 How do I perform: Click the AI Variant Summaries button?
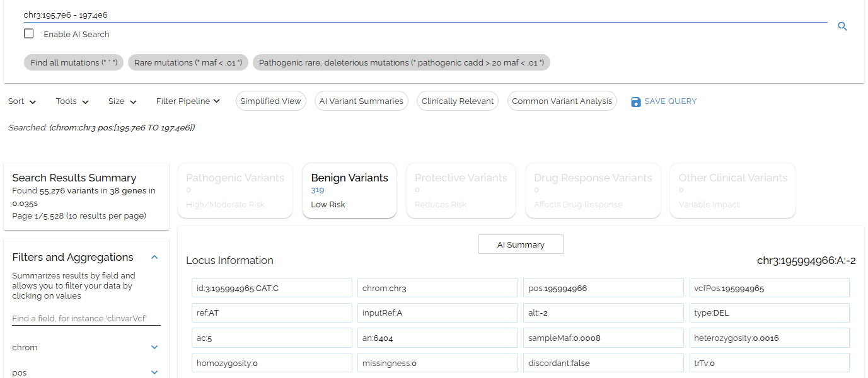click(361, 101)
